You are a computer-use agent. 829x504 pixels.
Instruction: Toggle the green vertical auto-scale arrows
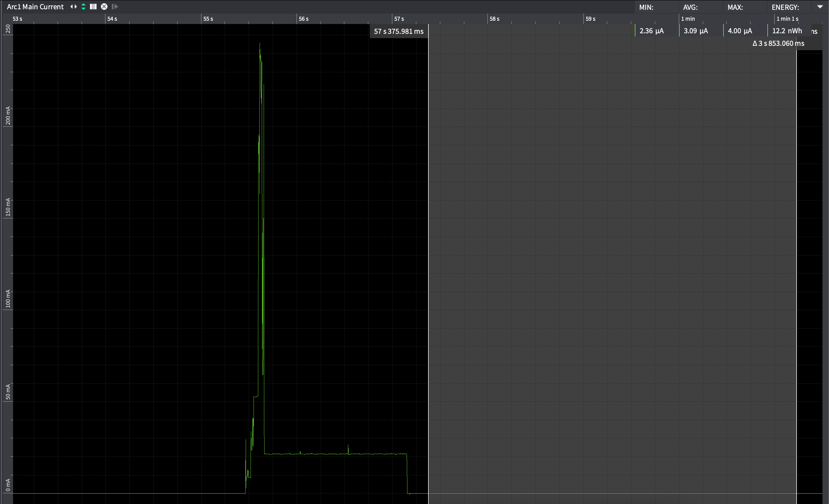click(83, 7)
